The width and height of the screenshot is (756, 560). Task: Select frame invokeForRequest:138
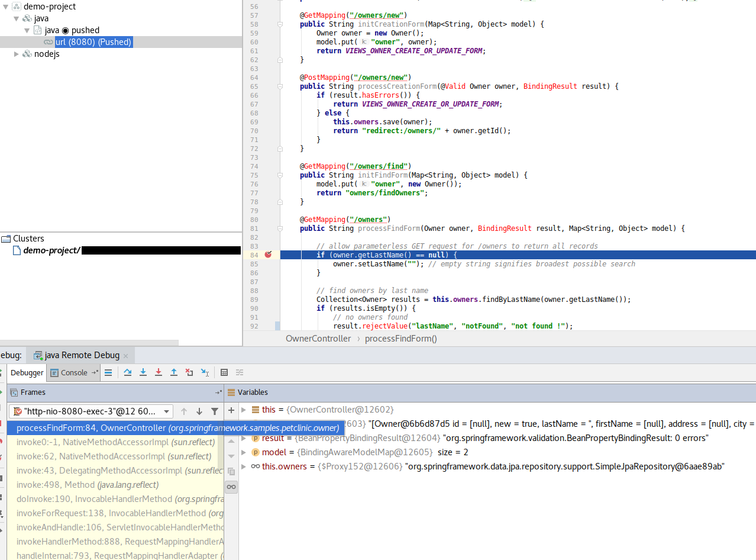click(115, 513)
